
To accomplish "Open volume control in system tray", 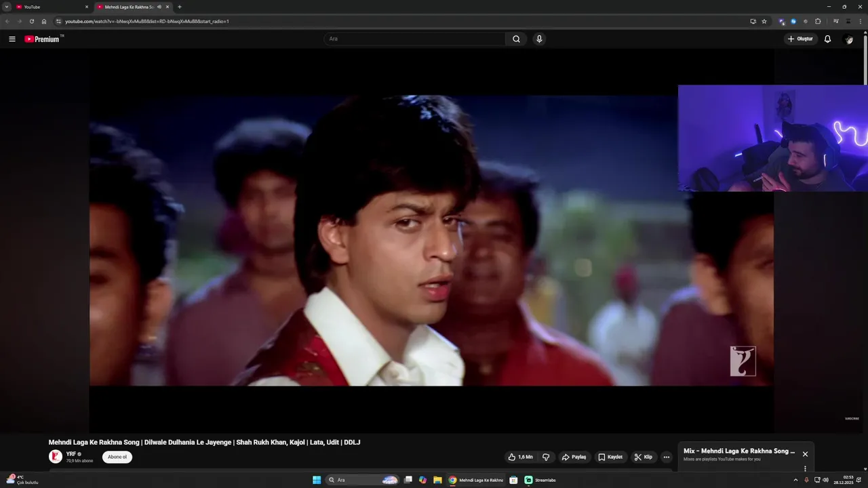I will [x=825, y=480].
